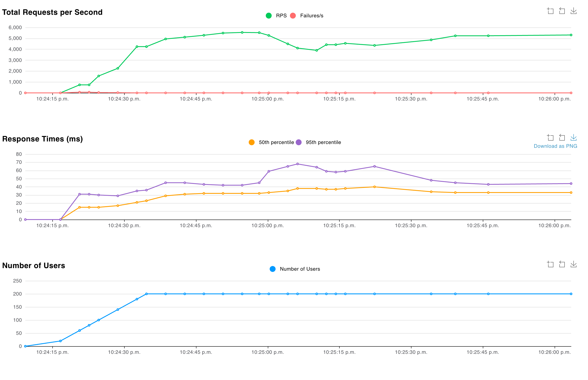This screenshot has width=588, height=380.
Task: Click the last data point on orange 50th percentile line
Action: [571, 193]
